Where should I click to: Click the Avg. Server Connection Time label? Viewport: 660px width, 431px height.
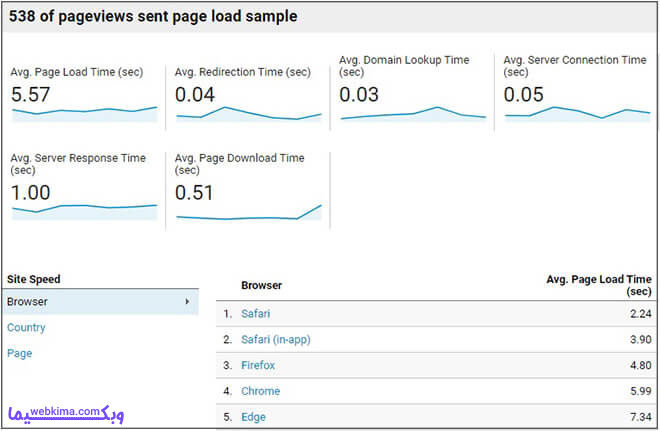pyautogui.click(x=575, y=66)
